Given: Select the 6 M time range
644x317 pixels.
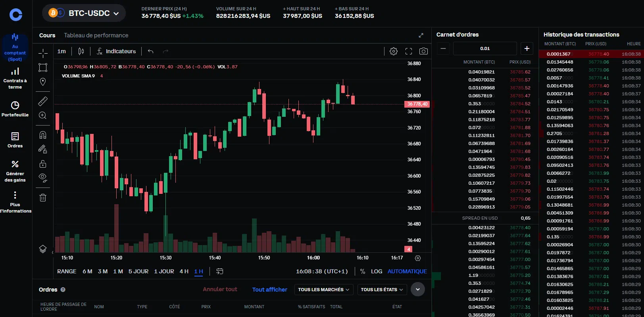Looking at the screenshot, I should (x=87, y=271).
